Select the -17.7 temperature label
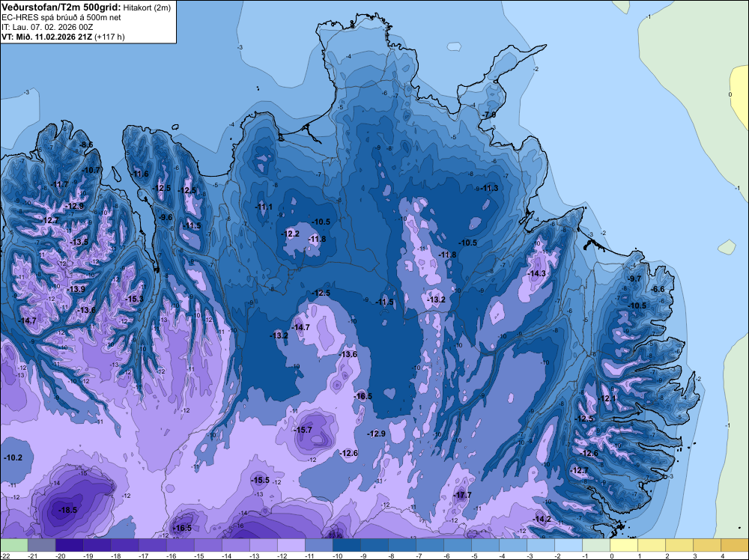 pyautogui.click(x=462, y=495)
